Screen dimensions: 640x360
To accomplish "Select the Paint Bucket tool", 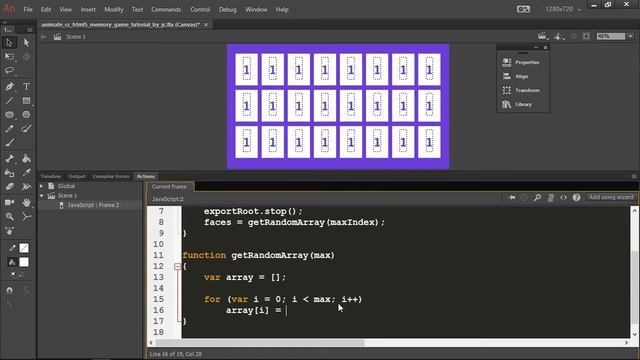I will click(x=27, y=159).
